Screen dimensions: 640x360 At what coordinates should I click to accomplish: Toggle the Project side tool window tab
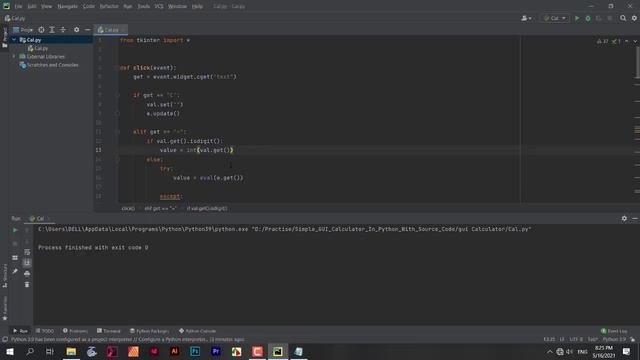(x=4, y=38)
